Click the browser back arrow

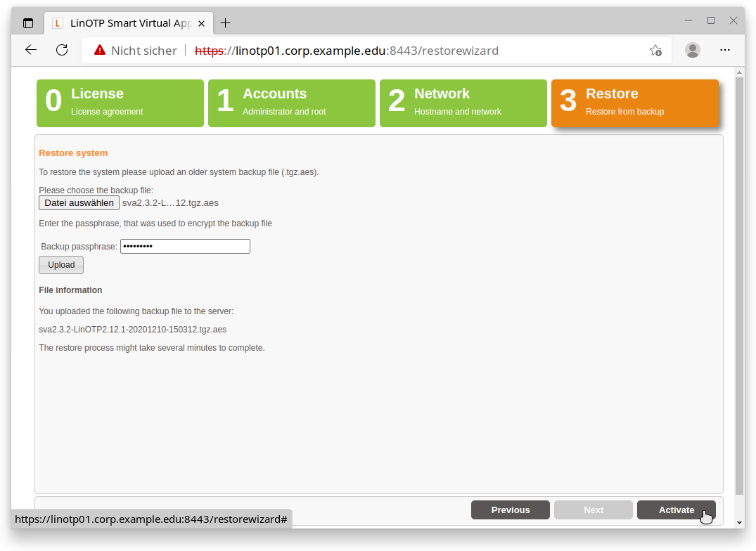click(30, 50)
